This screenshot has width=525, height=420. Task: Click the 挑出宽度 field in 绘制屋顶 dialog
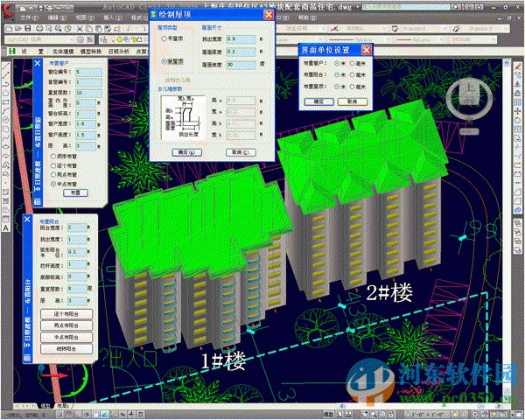pos(241,39)
